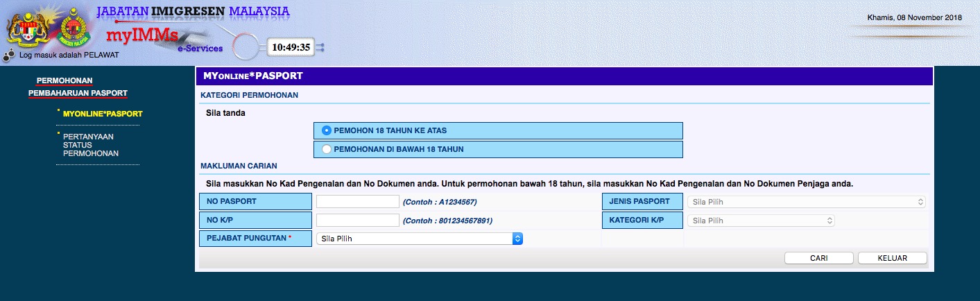Image resolution: width=980 pixels, height=301 pixels.
Task: Click the KELUAR exit button
Action: tap(892, 258)
